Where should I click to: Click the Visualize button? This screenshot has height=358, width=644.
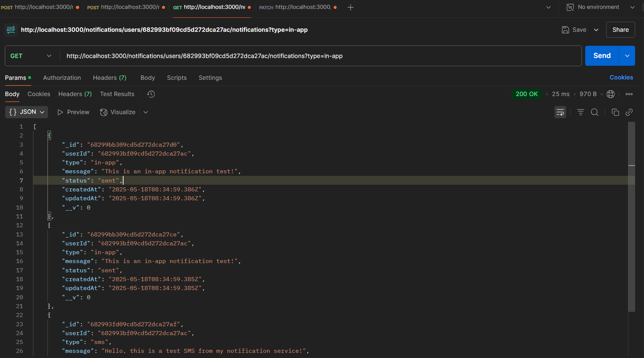point(118,112)
